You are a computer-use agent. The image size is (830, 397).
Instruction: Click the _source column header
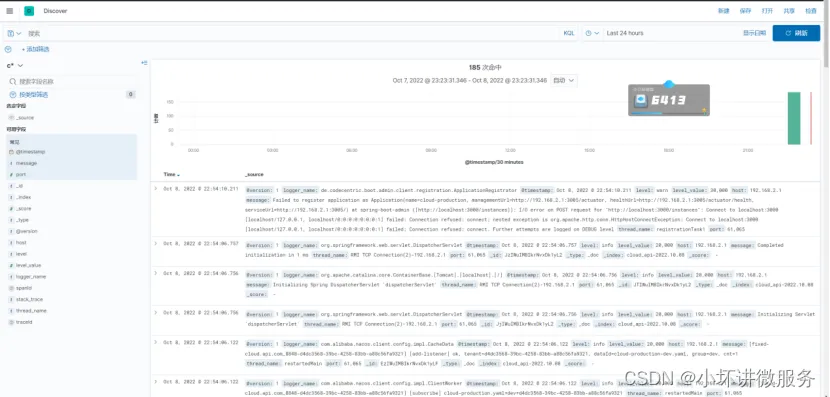click(254, 175)
